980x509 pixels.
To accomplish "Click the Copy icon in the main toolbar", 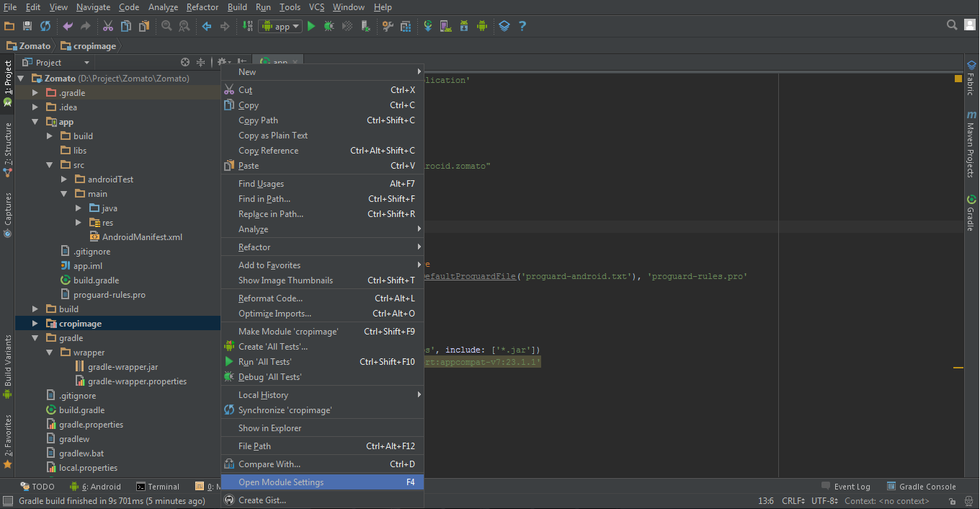I will [x=126, y=26].
